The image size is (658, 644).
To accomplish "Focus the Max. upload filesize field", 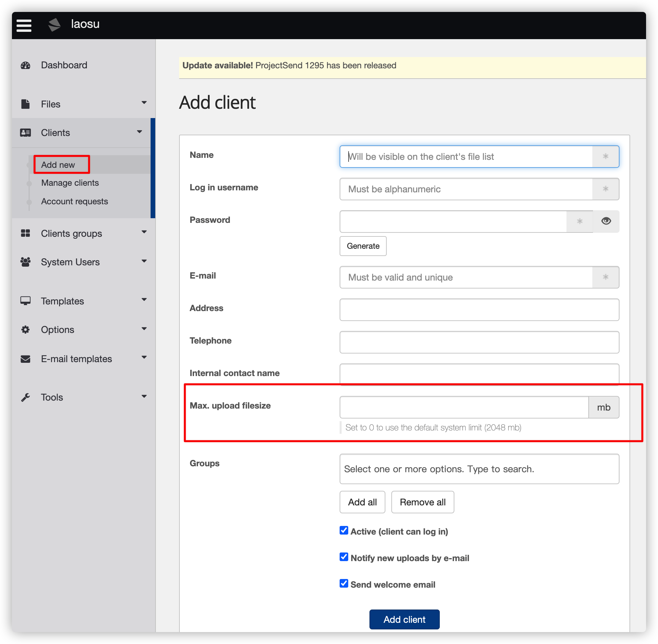I will (464, 407).
